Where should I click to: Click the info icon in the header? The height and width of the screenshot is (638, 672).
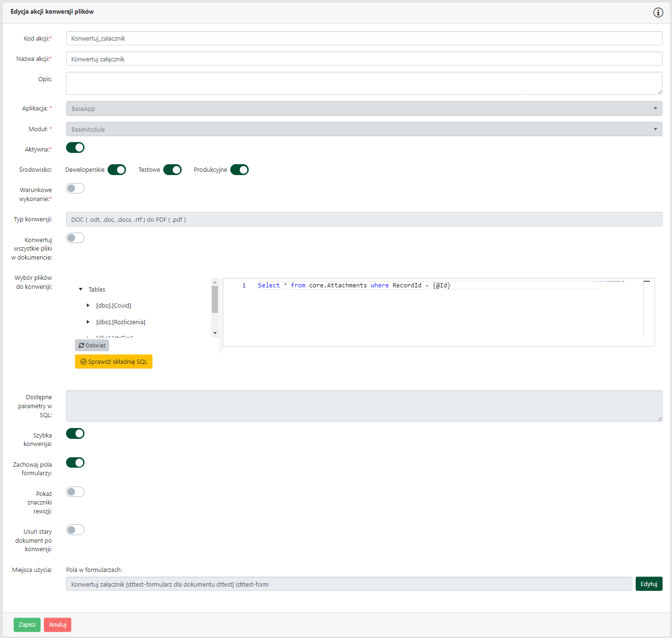tap(658, 12)
